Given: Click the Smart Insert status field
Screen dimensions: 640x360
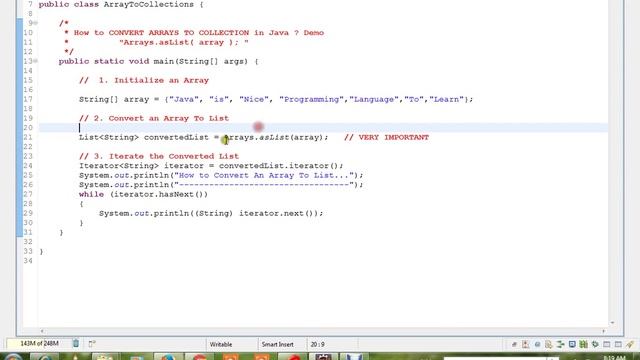Looking at the screenshot, I should click(x=278, y=344).
